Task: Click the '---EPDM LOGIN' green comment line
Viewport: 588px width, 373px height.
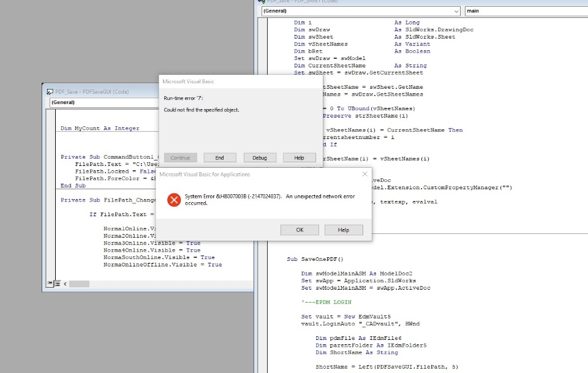Action: pyautogui.click(x=326, y=302)
